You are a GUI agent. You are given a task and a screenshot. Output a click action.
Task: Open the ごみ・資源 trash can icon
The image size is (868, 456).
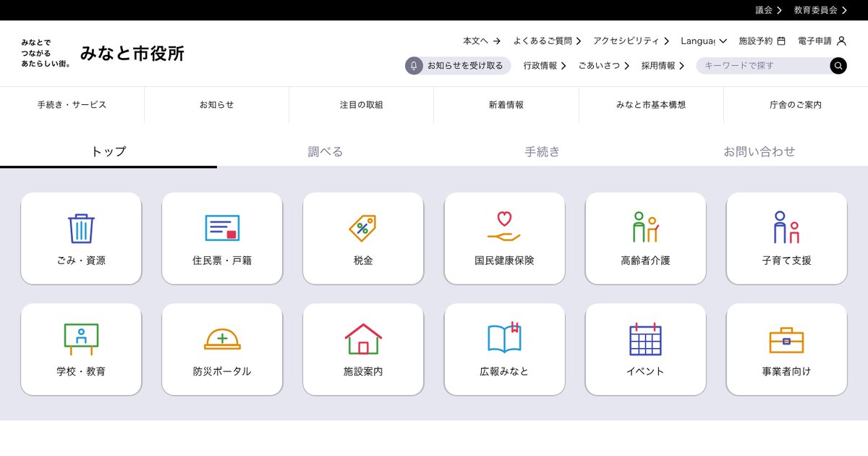[x=81, y=228]
